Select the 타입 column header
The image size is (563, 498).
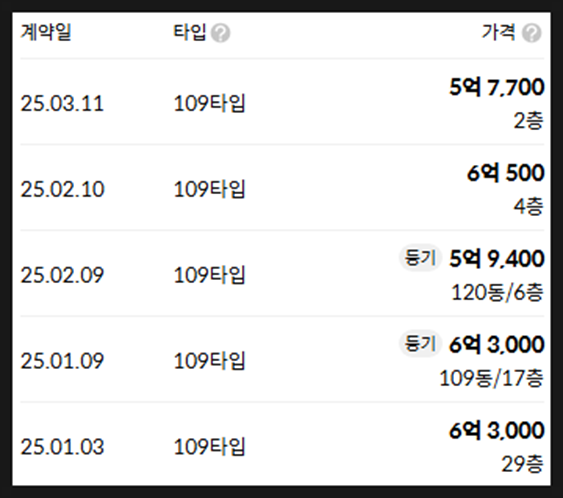pyautogui.click(x=190, y=32)
